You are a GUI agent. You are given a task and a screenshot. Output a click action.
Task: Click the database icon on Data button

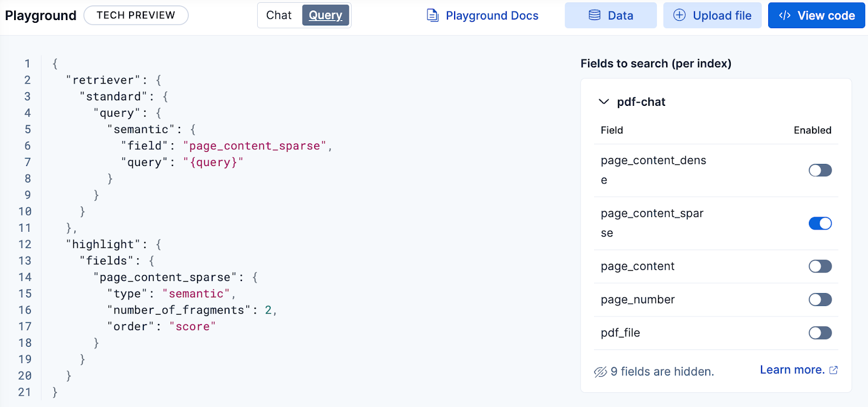[595, 15]
